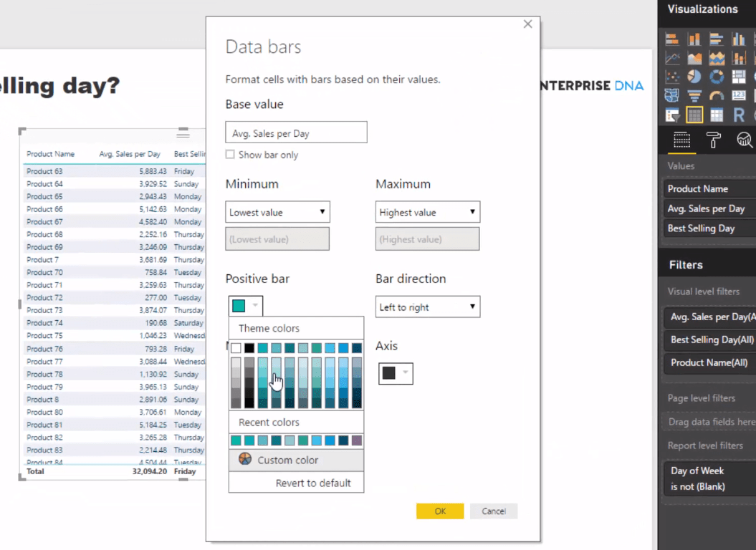
Task: Pick the last purple recent color swatch
Action: click(357, 440)
